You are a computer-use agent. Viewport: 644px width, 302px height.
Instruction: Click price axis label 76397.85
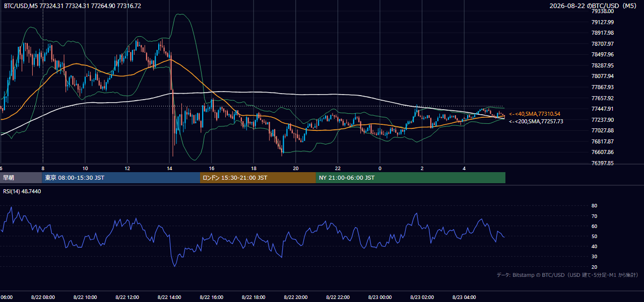(602, 163)
